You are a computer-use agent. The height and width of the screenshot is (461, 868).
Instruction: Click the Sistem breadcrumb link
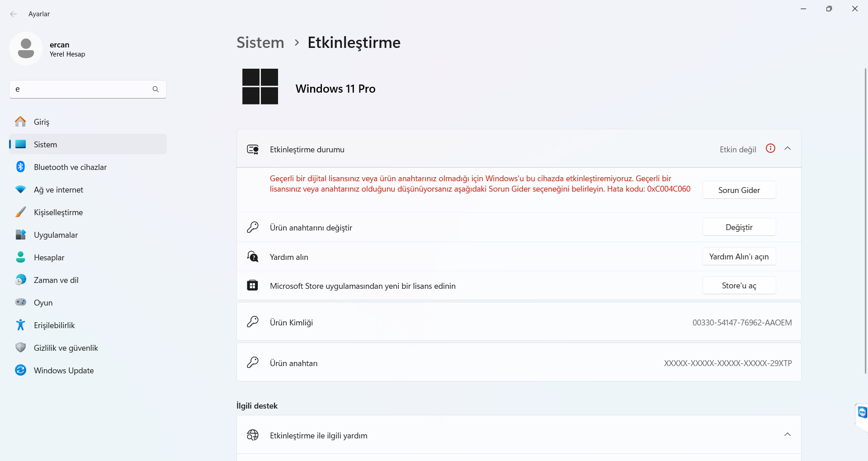pyautogui.click(x=260, y=42)
